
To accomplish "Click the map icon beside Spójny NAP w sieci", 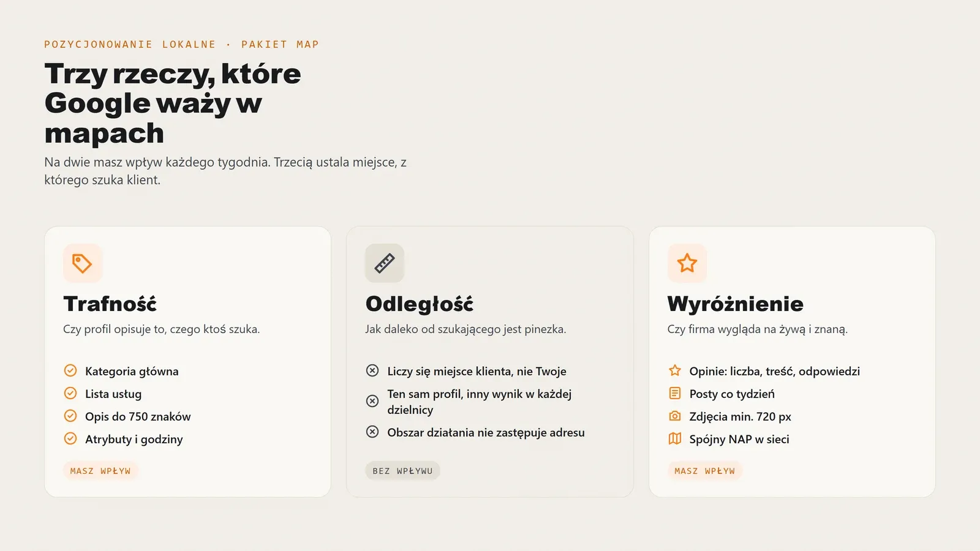I will pos(675,438).
